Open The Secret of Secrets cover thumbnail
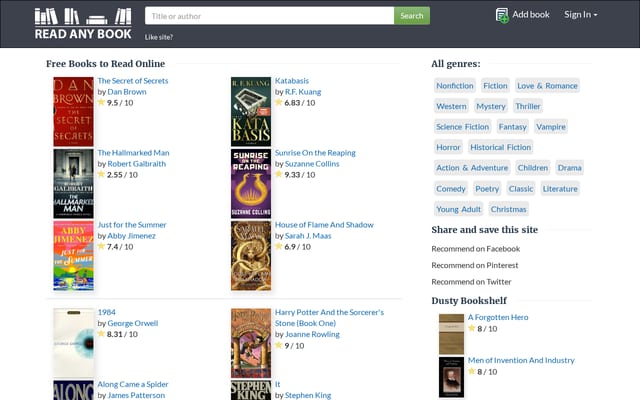This screenshot has width=640, height=400. pos(73,112)
